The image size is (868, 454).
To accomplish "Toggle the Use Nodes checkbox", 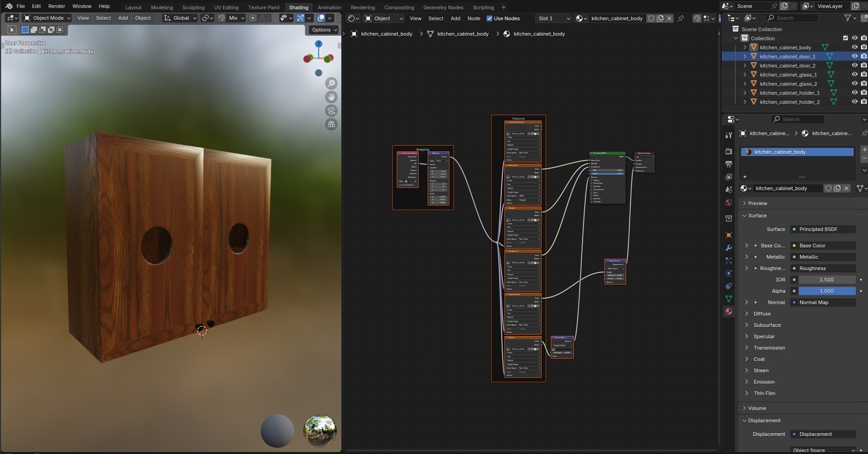I will 489,19.
